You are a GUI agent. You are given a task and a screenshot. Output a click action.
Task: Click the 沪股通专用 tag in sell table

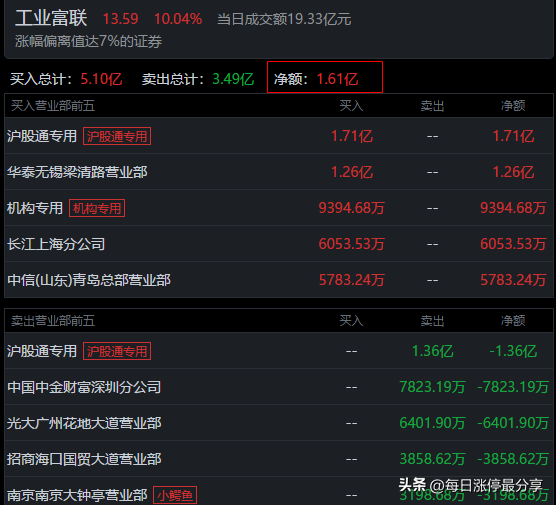pyautogui.click(x=117, y=351)
